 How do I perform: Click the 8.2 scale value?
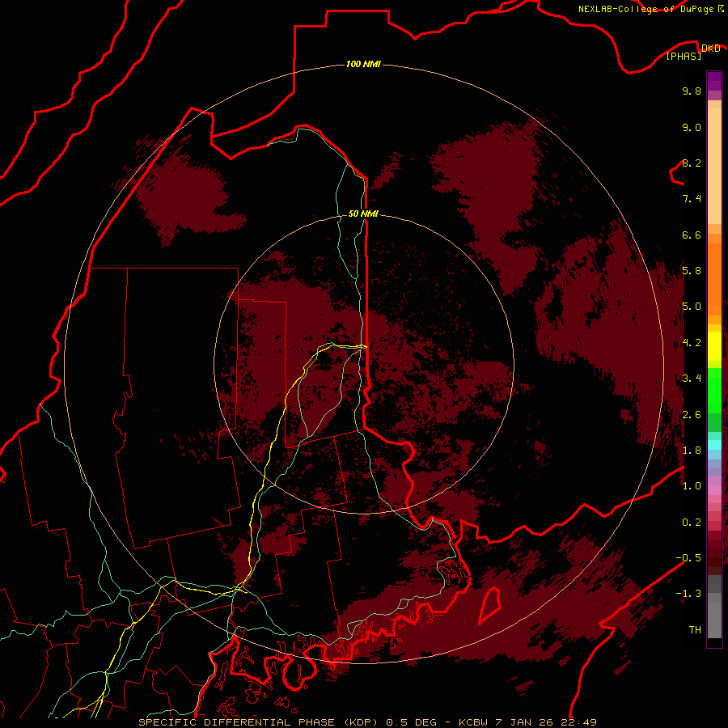point(692,163)
